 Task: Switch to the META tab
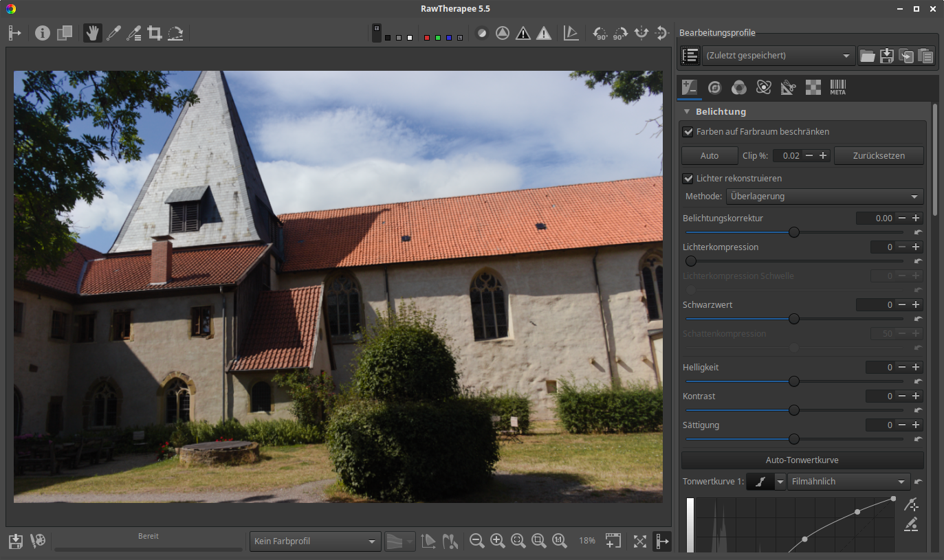pyautogui.click(x=837, y=87)
